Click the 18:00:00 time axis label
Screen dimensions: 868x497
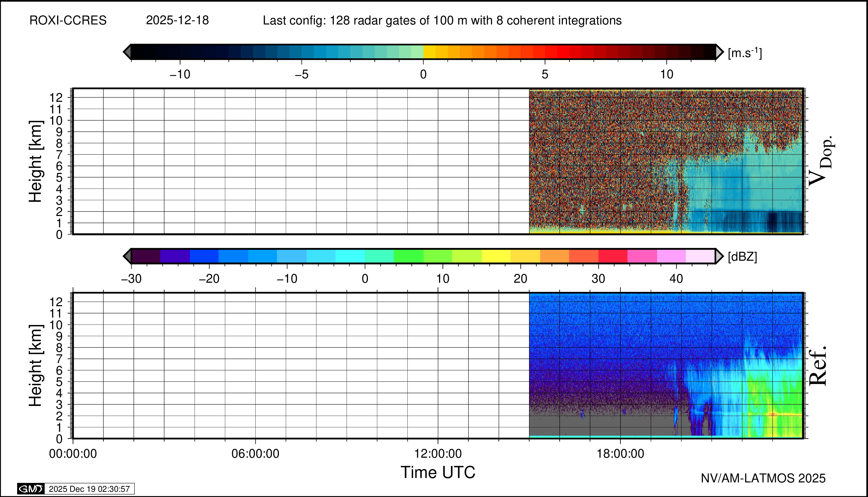pos(620,454)
